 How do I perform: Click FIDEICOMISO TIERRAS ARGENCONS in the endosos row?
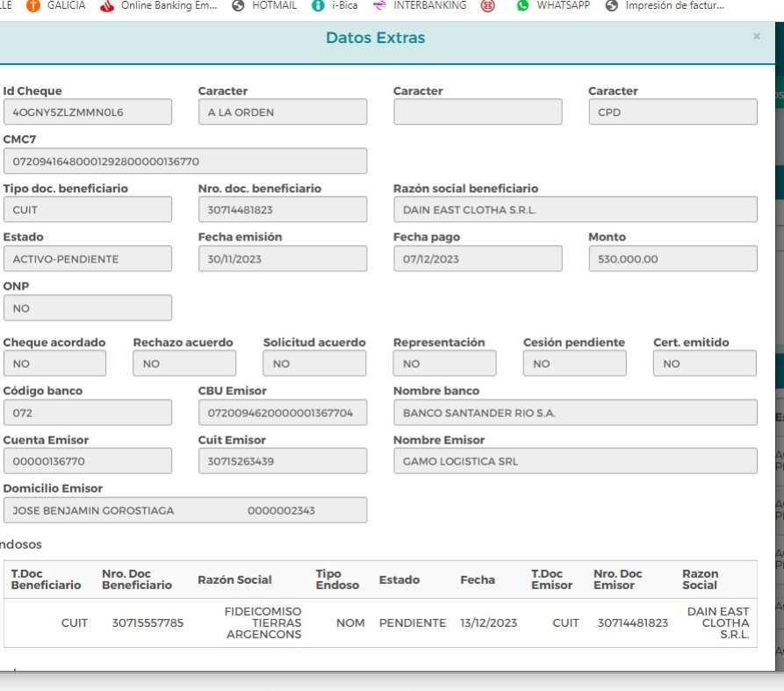tap(263, 623)
